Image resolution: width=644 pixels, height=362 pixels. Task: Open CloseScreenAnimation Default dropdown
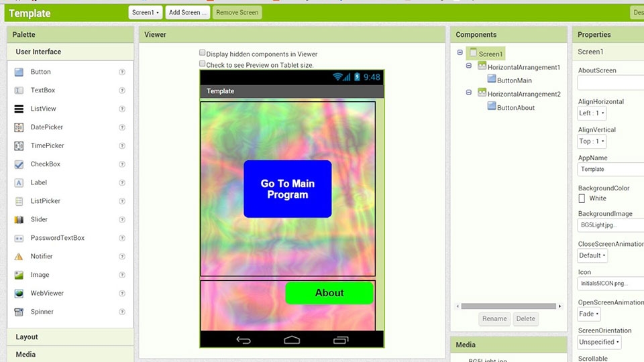592,255
